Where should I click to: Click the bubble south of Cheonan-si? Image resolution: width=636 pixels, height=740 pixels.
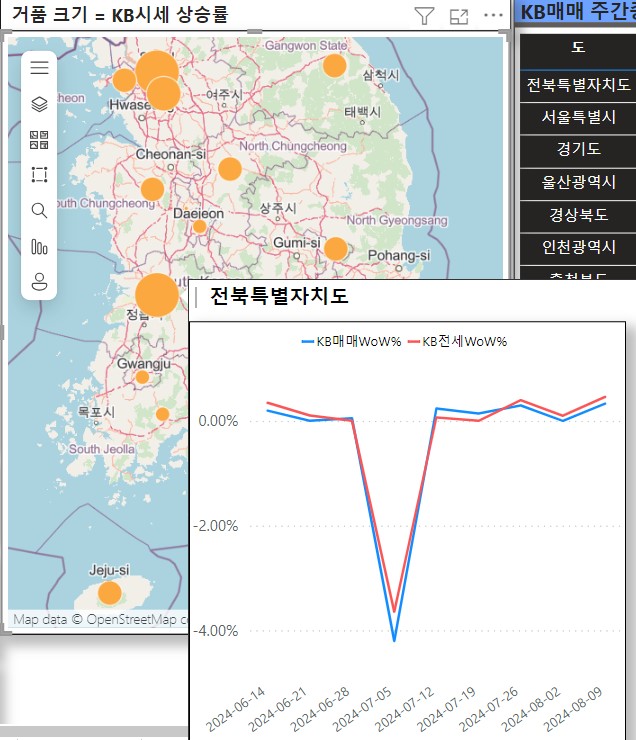click(x=152, y=190)
